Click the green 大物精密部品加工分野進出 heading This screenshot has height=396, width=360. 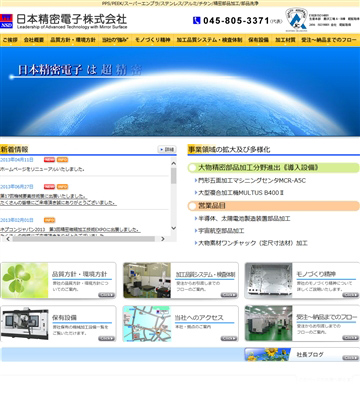pos(274,168)
